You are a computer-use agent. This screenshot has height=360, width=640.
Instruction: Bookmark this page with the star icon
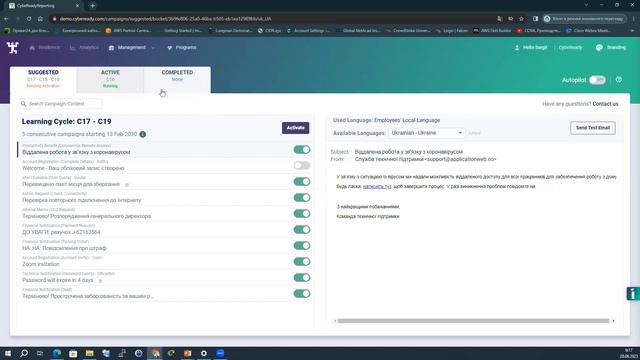521,19
